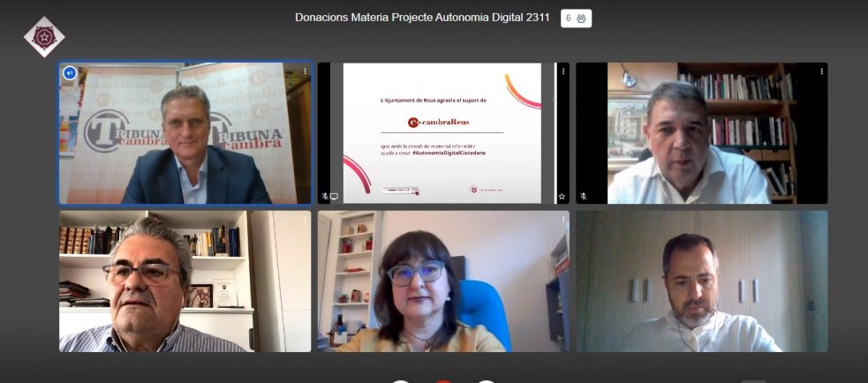Click the #AutonomiaDigitalCiutadana hashtag on the slide
This screenshot has height=383, width=868.
pyautogui.click(x=449, y=152)
